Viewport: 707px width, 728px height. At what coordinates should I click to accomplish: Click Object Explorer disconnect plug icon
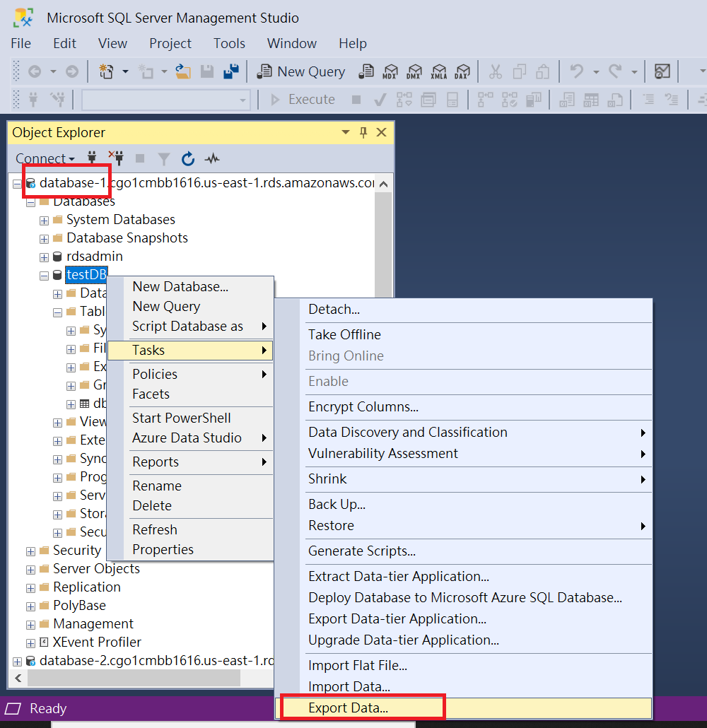click(116, 158)
